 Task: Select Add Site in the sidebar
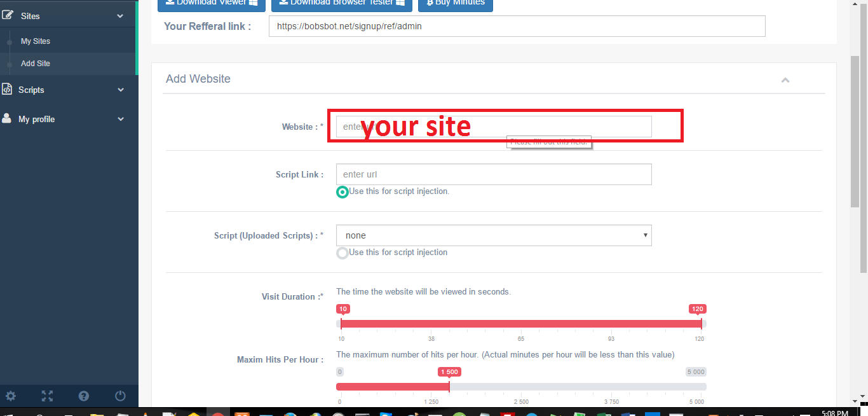(35, 63)
